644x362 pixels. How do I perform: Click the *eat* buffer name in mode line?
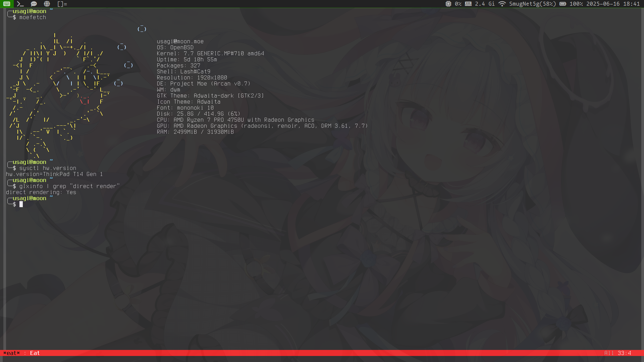(11, 353)
